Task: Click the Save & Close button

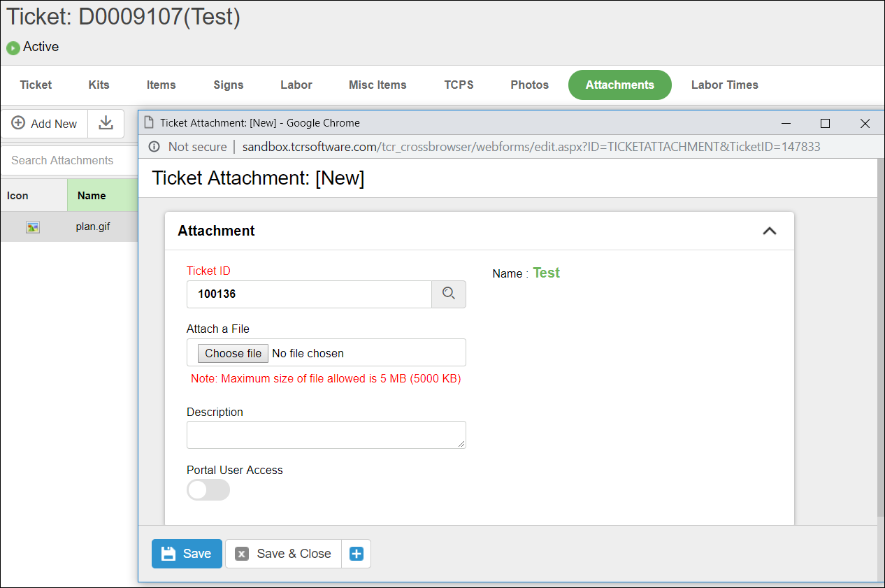Action: click(284, 554)
